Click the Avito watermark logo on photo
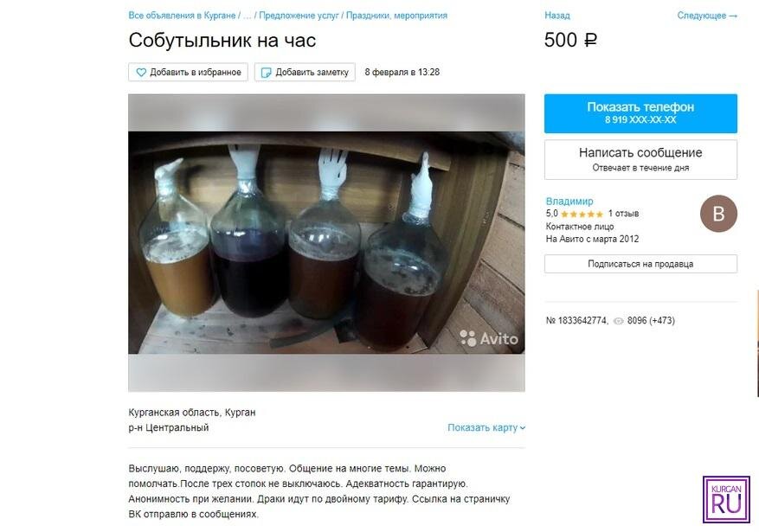 (x=488, y=338)
